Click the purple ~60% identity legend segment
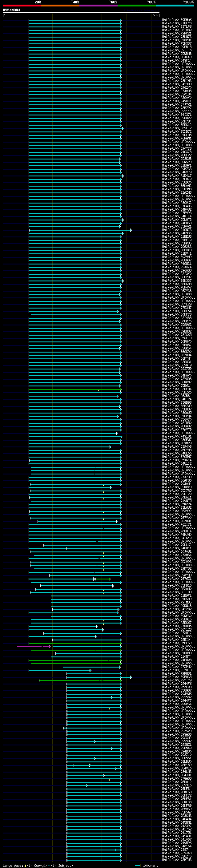Viewport: 197px width, 868px height. pyautogui.click(x=99, y=6)
